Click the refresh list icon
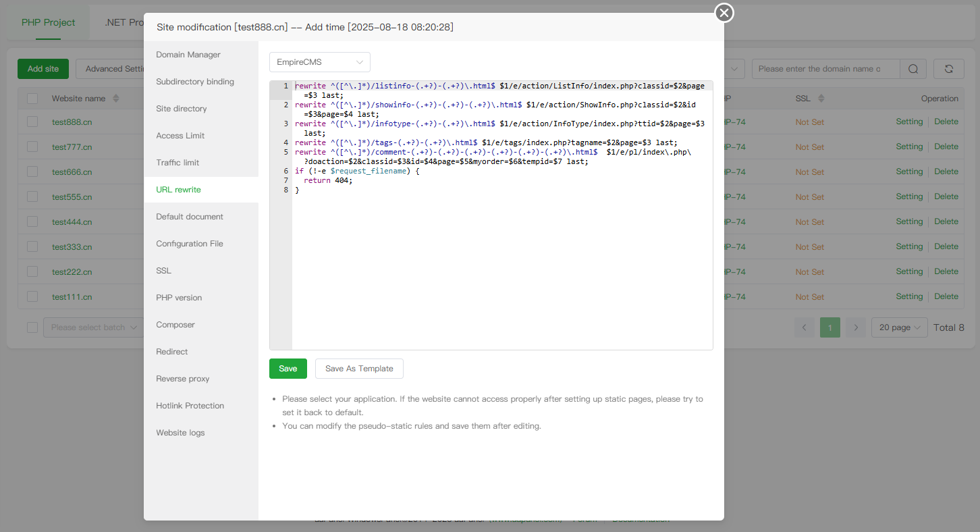The width and height of the screenshot is (980, 532). click(x=948, y=69)
